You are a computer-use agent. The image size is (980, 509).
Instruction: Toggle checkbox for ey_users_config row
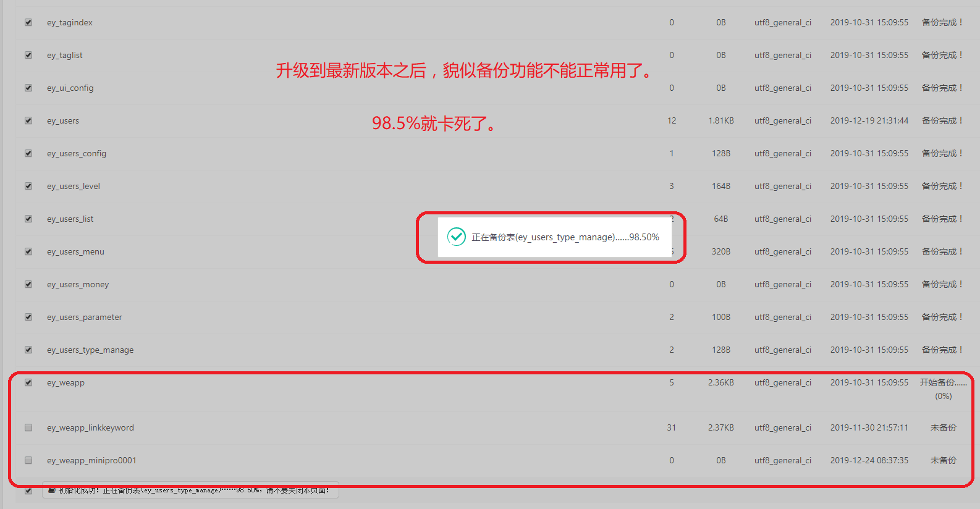coord(28,153)
